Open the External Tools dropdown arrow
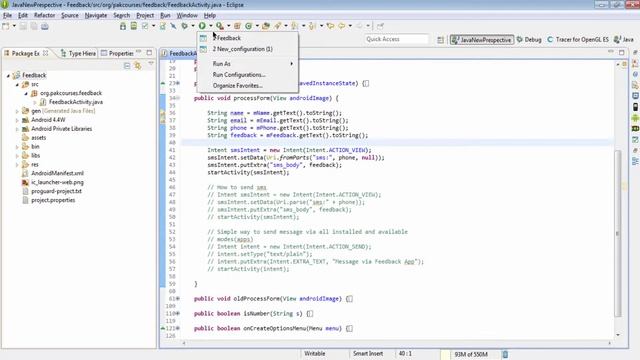Image resolution: width=640 pixels, height=360 pixels. tap(228, 26)
